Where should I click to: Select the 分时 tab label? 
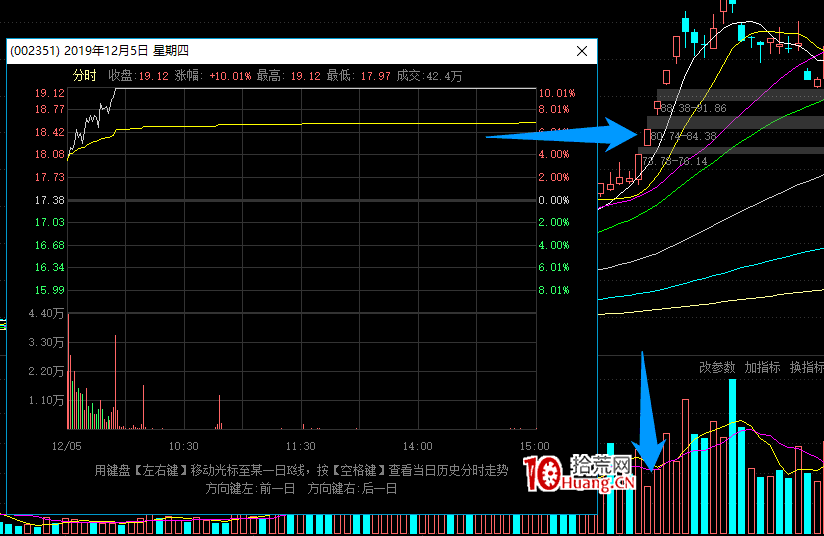pyautogui.click(x=85, y=75)
